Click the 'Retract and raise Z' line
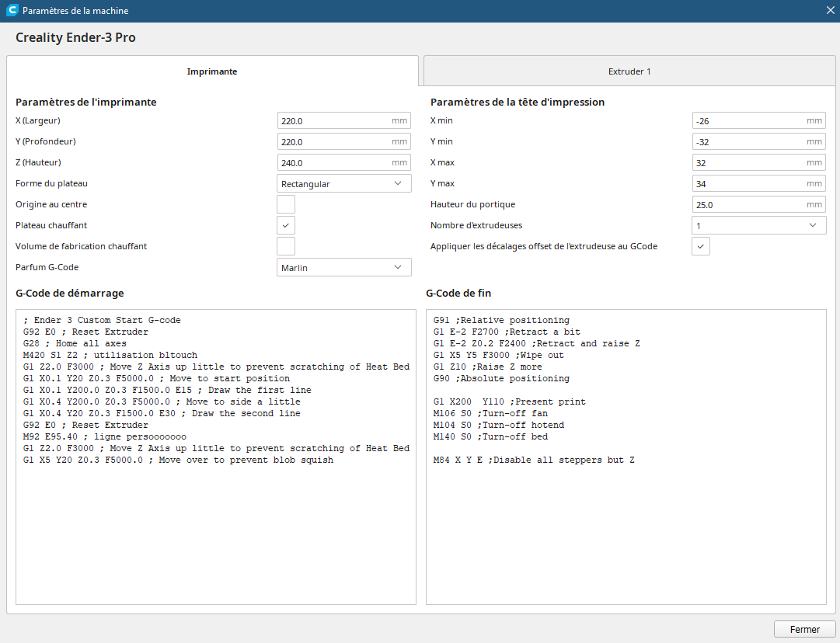The width and height of the screenshot is (840, 643). coord(537,343)
